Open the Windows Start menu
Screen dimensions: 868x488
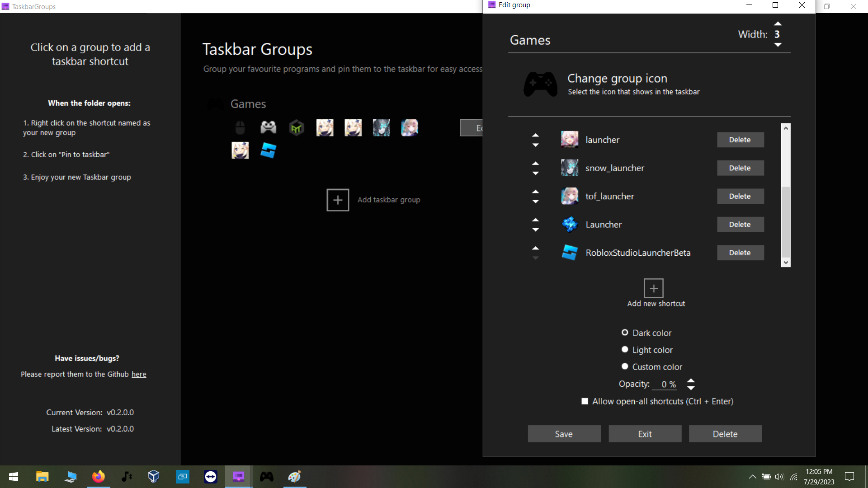coord(13,476)
